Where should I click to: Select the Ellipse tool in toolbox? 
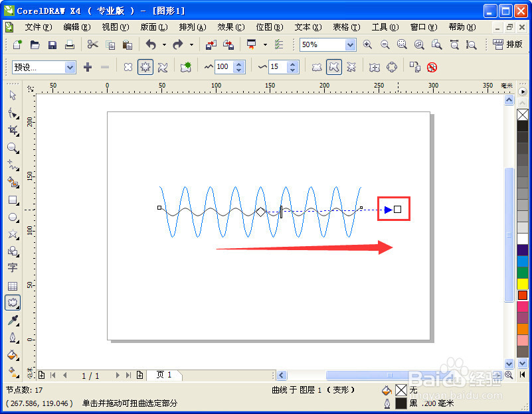click(13, 217)
